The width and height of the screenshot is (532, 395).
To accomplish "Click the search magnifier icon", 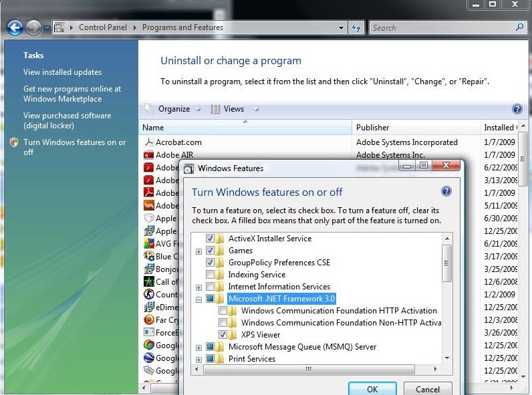I will click(x=519, y=27).
